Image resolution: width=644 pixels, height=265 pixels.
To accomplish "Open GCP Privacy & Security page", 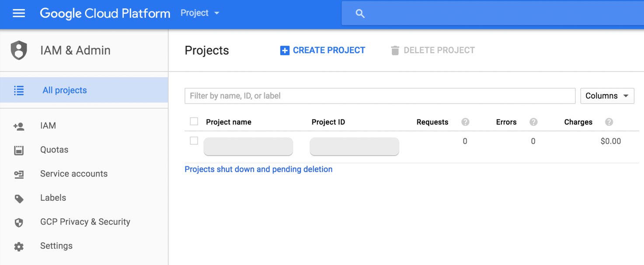I will 85,222.
